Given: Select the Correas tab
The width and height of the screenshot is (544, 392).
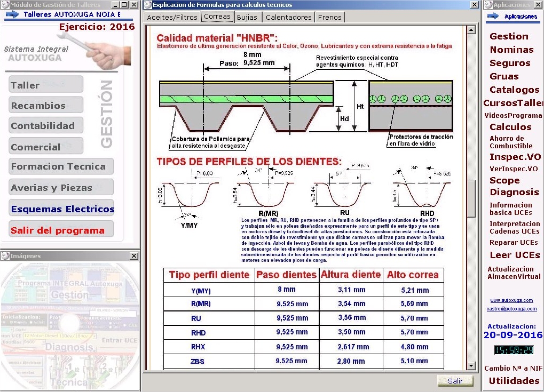Looking at the screenshot, I should click(x=217, y=17).
